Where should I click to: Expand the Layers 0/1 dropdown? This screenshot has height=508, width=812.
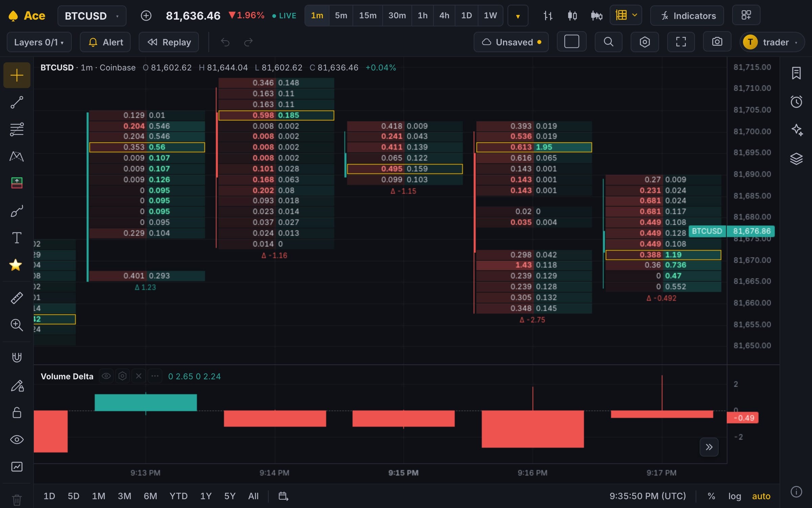pyautogui.click(x=39, y=42)
